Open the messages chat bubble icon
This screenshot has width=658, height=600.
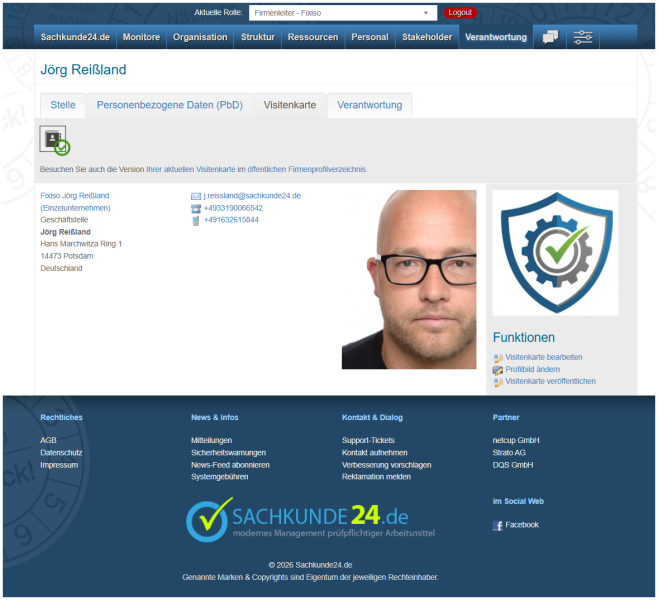tap(550, 37)
